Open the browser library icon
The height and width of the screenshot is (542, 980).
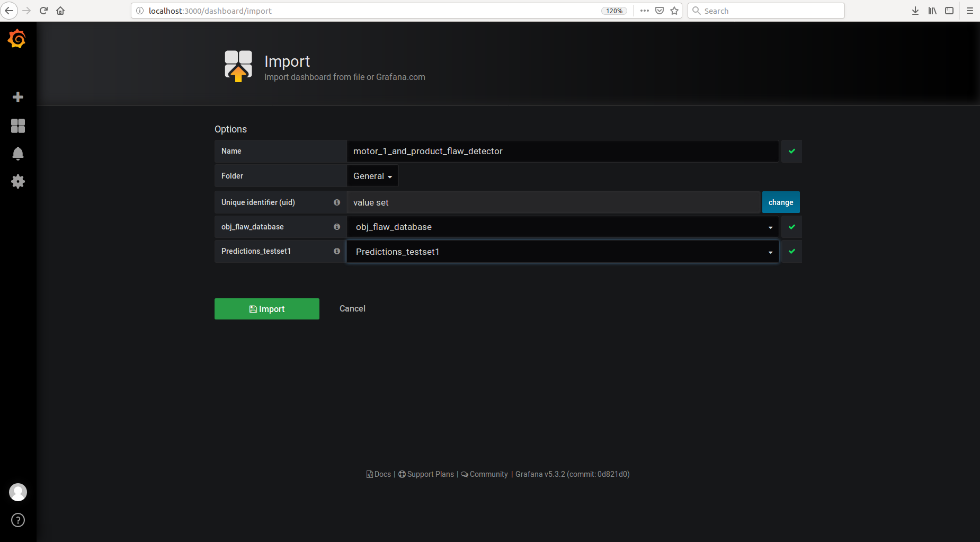[932, 11]
